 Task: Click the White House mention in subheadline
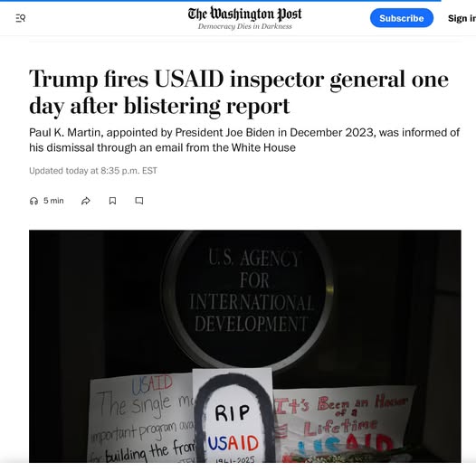263,147
